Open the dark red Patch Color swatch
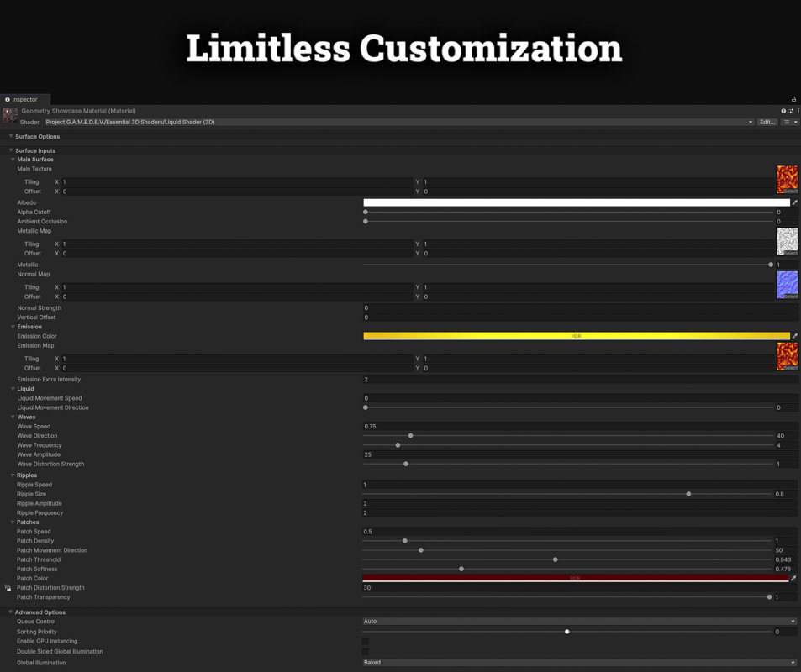The height and width of the screenshot is (672, 801). tap(575, 578)
